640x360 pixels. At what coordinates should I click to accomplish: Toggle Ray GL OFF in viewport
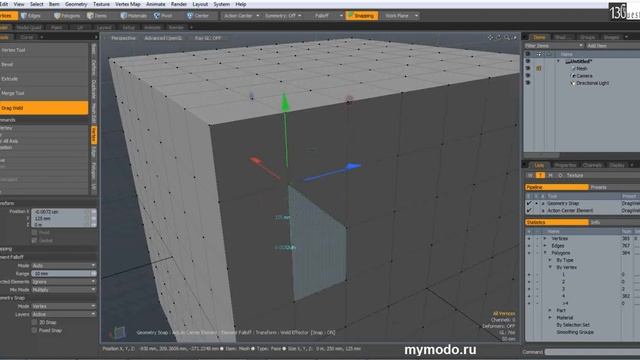(x=208, y=38)
